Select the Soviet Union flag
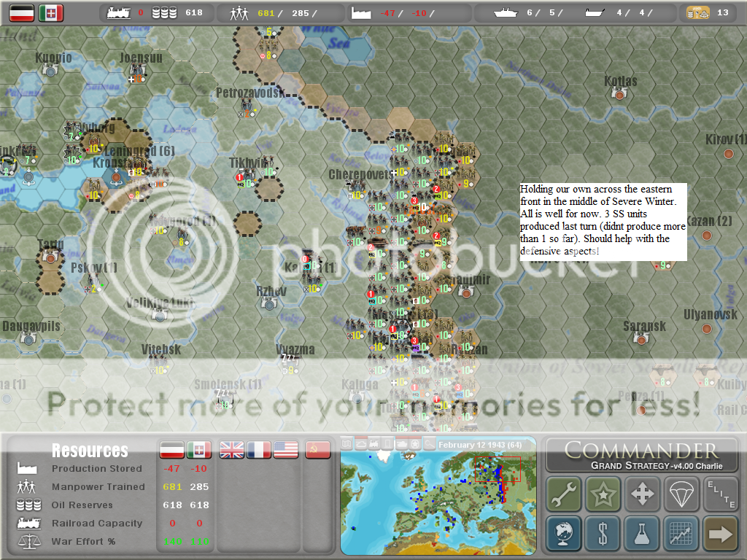This screenshot has height=560, width=747. tap(317, 450)
